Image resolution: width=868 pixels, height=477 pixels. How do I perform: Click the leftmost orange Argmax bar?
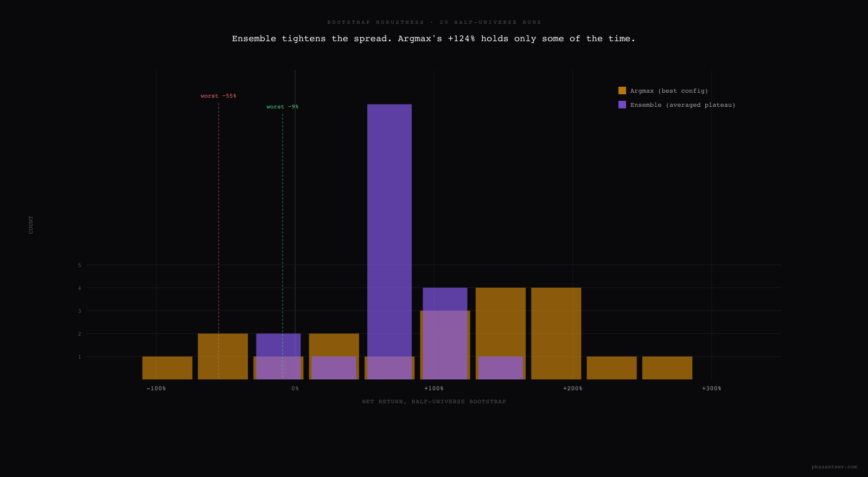[167, 368]
